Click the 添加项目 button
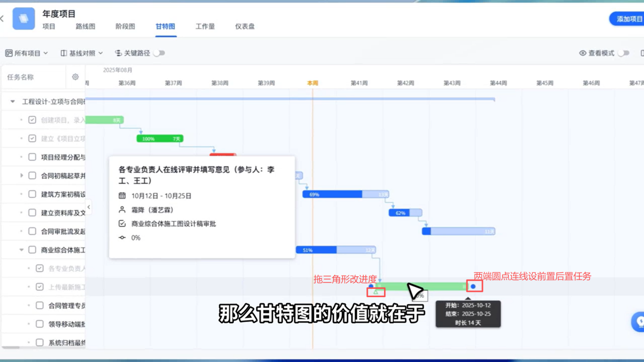This screenshot has width=644, height=362. coord(627,19)
